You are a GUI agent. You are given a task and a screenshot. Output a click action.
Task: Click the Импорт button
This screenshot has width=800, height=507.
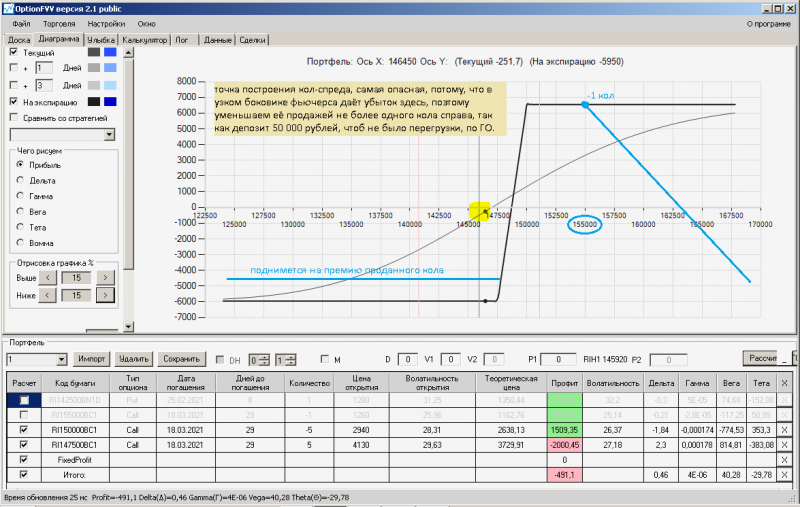coord(92,359)
